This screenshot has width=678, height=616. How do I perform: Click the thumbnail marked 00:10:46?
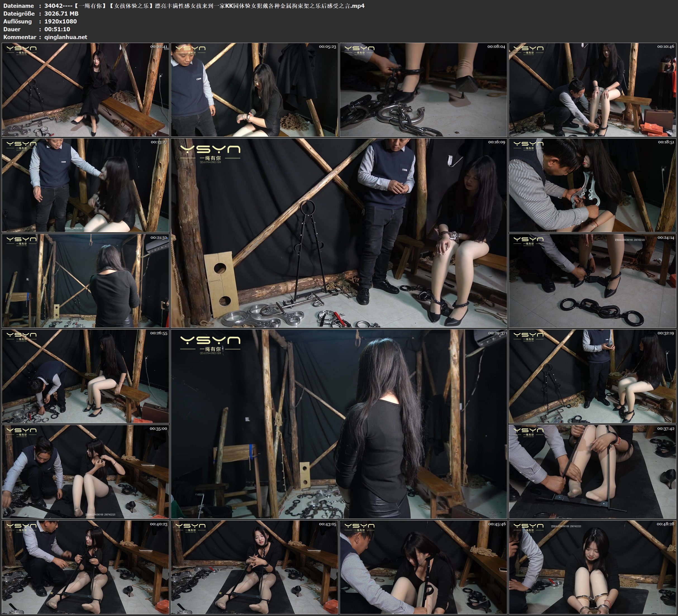coord(592,89)
